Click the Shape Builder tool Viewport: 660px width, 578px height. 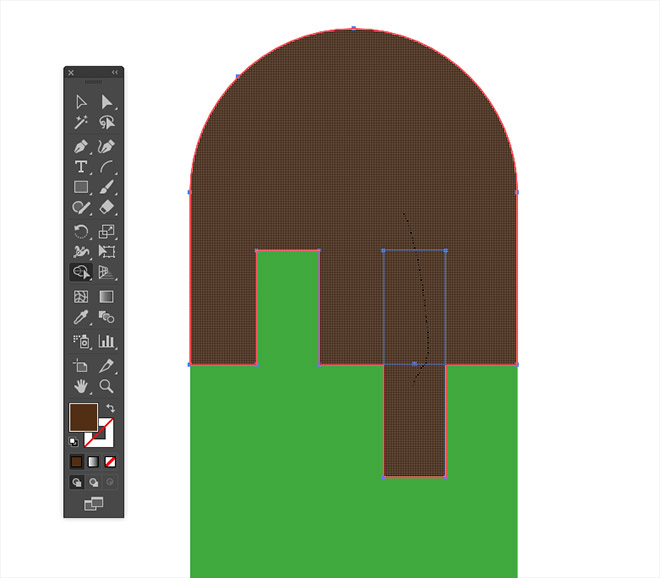81,272
